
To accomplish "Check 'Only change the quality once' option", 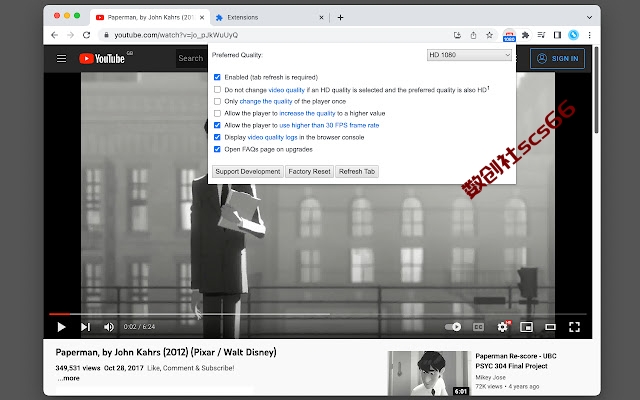I will (217, 101).
